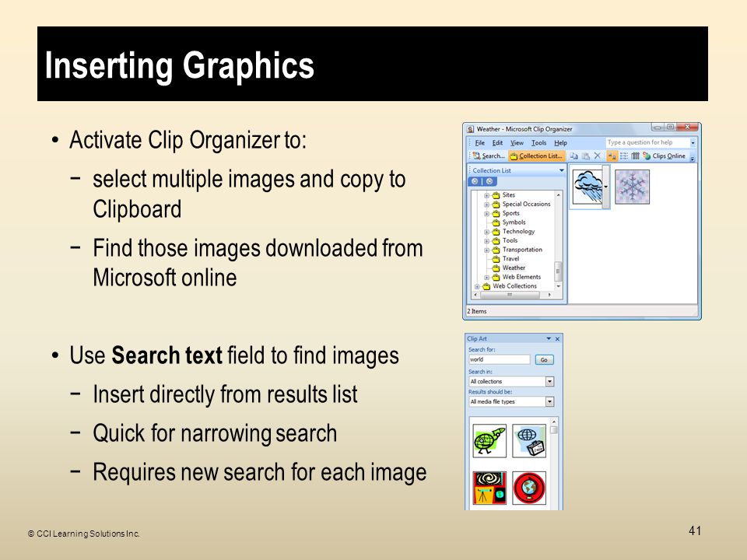Click the Copy icon in the toolbar

574,156
